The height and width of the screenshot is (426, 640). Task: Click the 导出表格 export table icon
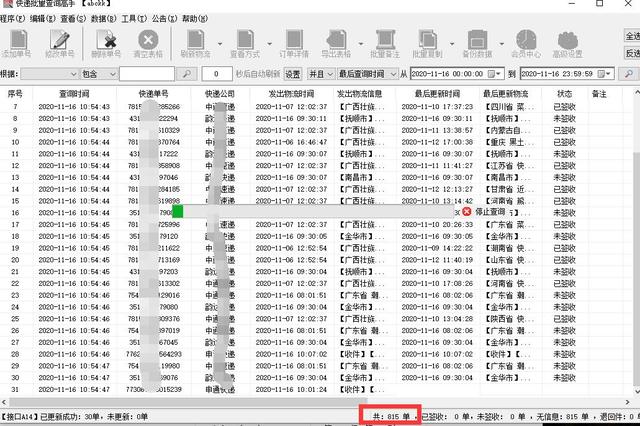click(336, 40)
